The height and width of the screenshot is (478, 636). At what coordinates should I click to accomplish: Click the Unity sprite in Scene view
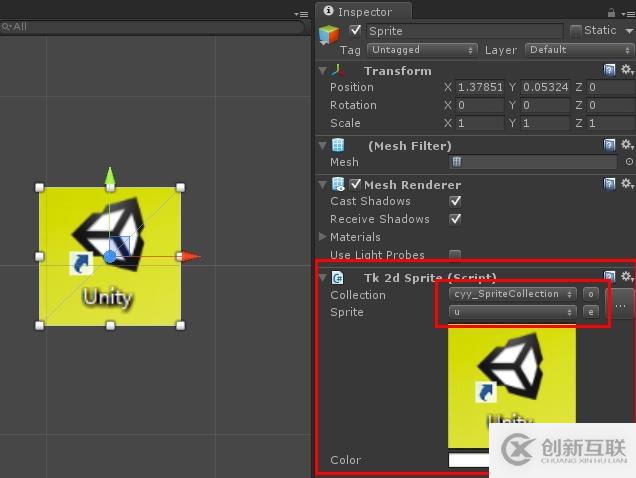click(110, 256)
